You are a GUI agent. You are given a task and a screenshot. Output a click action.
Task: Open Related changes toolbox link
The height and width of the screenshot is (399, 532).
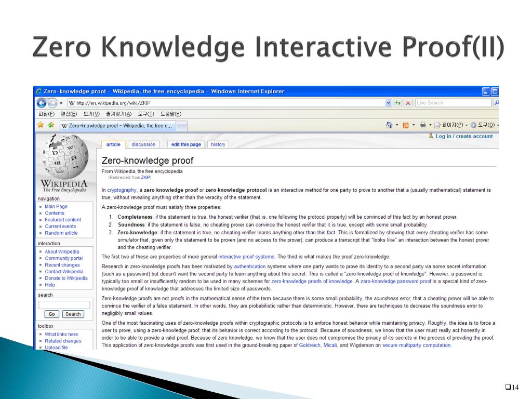tap(63, 341)
